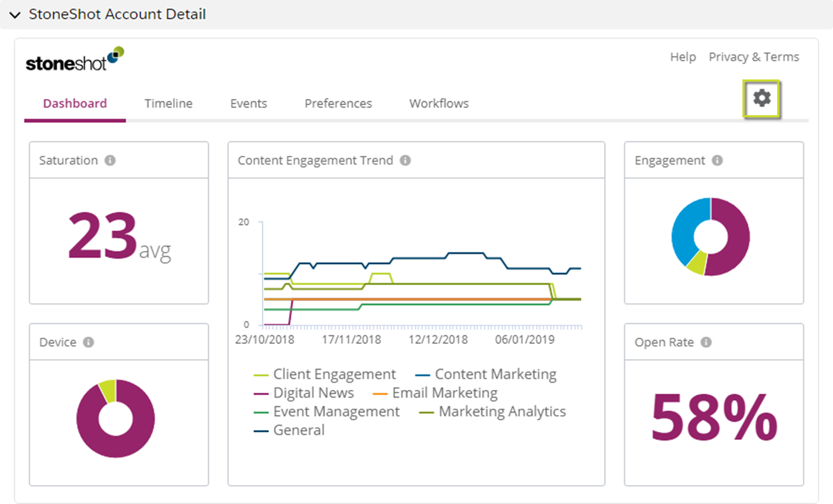Click the Content Engagement Trend title

pyautogui.click(x=315, y=160)
